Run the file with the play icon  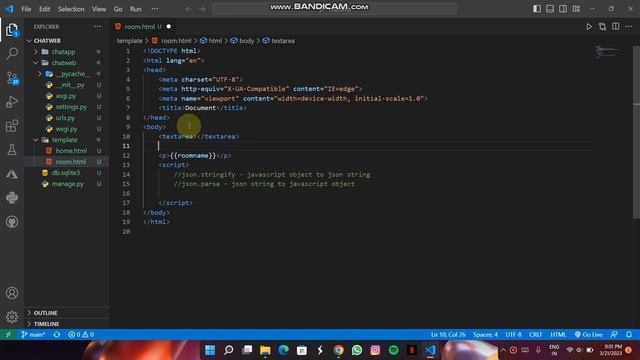[x=589, y=27]
